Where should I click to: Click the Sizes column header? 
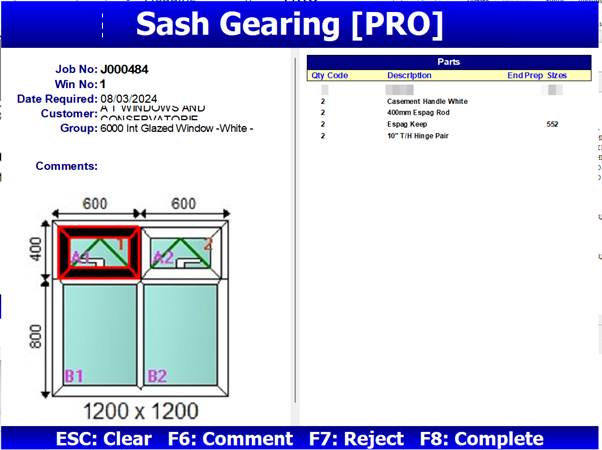point(557,76)
